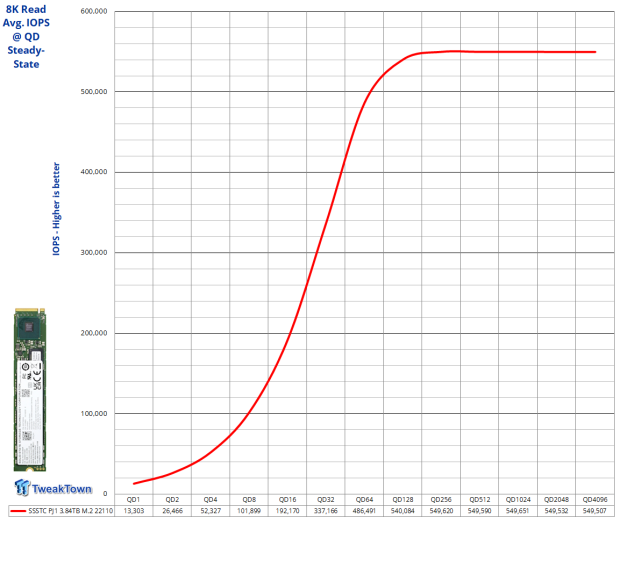This screenshot has height=568, width=620.
Task: Click the TweakTown logo
Action: click(x=53, y=487)
